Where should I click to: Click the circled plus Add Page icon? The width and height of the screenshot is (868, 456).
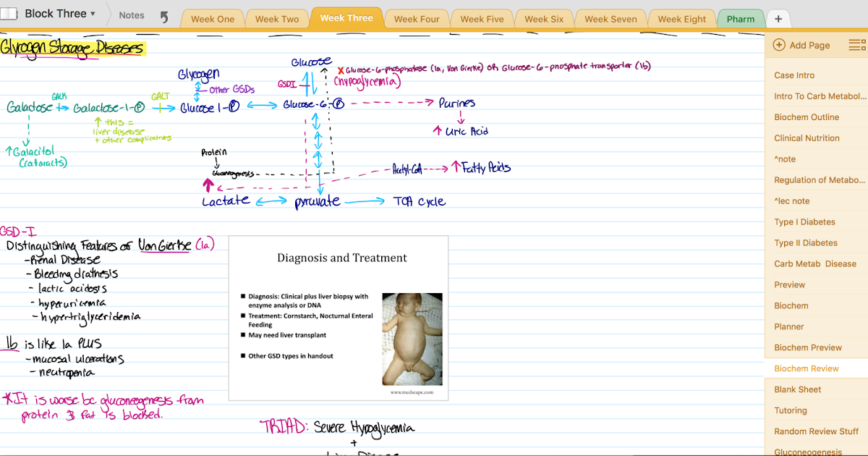point(779,45)
